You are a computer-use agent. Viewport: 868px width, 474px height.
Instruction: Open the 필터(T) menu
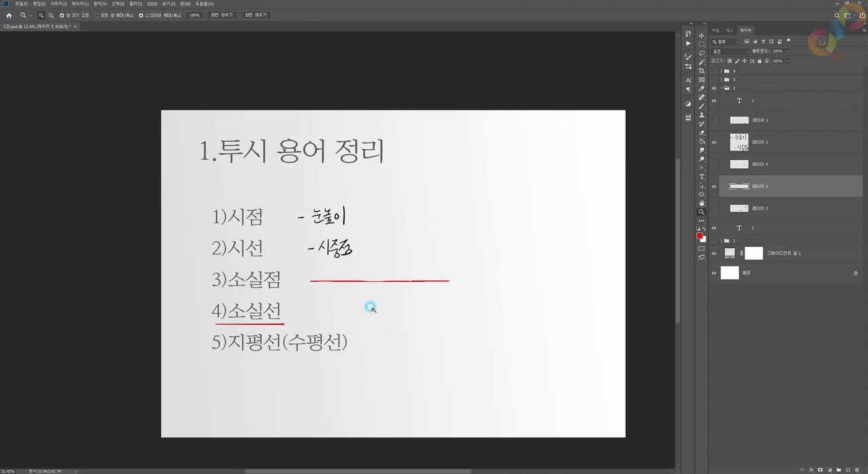tap(135, 3)
